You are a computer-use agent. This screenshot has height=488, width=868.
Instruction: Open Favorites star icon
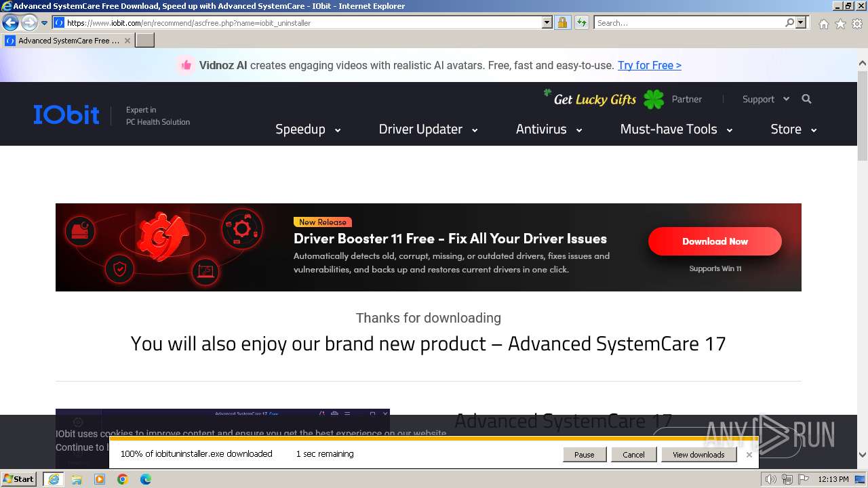pos(840,24)
